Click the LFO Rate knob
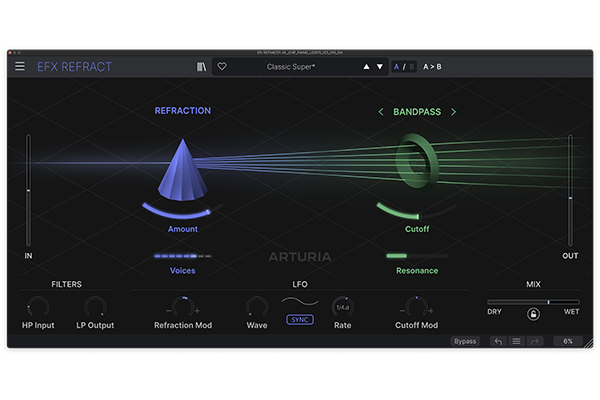Viewport: 600px width, 400px height. click(342, 307)
